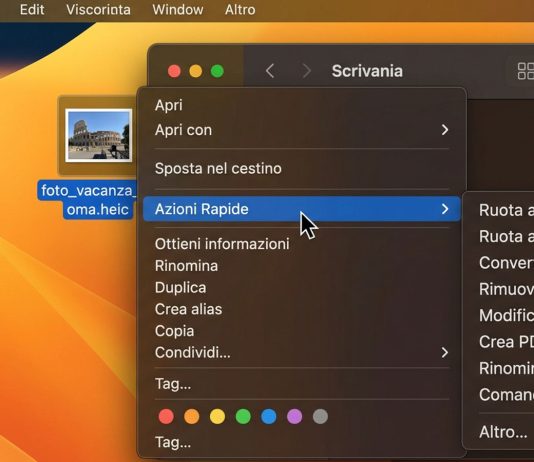534x462 pixels.
Task: Open the Edit menu in the menu bar
Action: [x=32, y=10]
